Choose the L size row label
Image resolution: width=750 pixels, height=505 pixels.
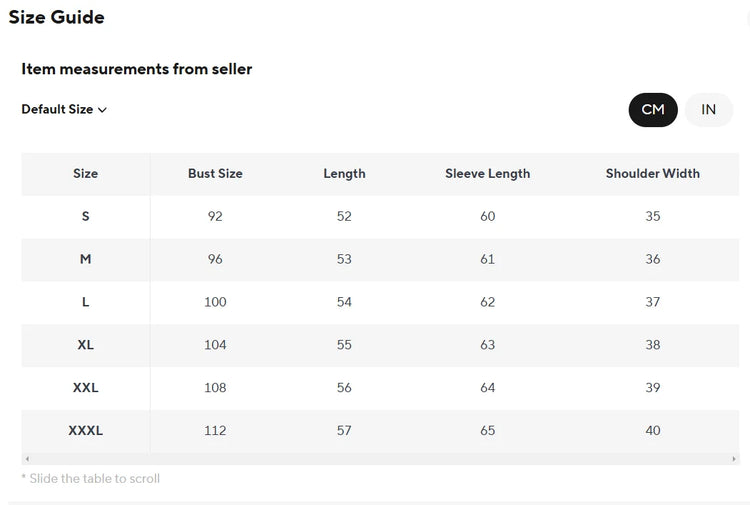[86, 302]
